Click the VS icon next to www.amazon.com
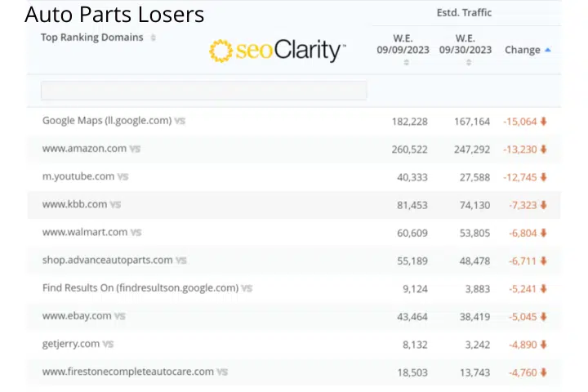Viewport: 588px width, 392px height. click(135, 149)
